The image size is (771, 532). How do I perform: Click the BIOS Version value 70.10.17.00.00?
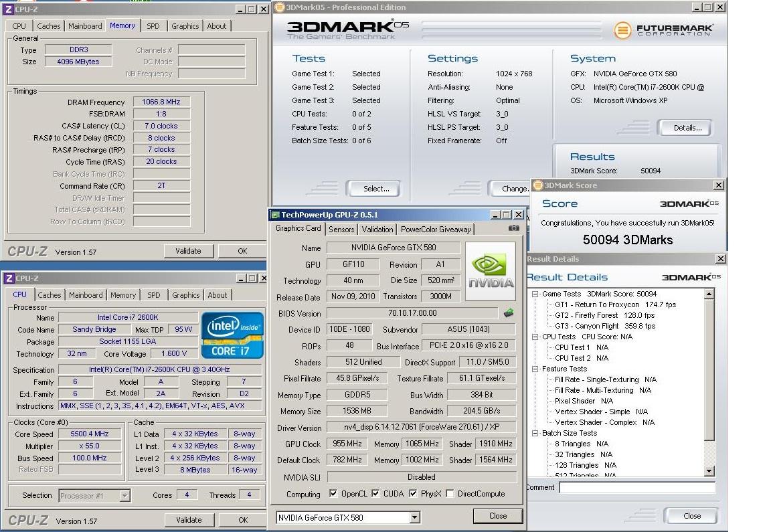point(412,313)
